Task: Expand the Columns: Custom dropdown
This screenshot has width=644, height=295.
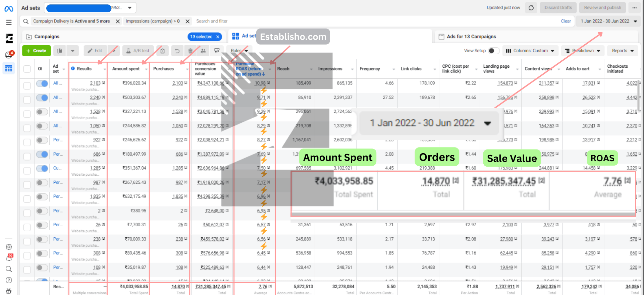Action: coord(530,51)
